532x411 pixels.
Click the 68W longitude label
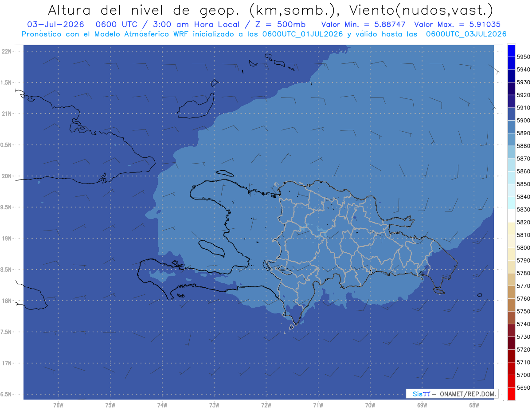[473, 405]
